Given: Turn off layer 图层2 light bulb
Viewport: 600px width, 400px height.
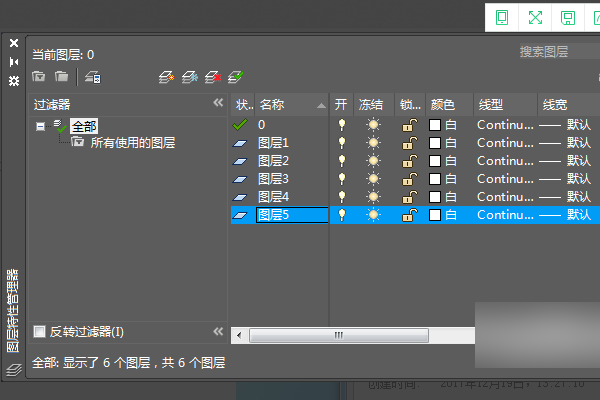Looking at the screenshot, I should point(342,161).
